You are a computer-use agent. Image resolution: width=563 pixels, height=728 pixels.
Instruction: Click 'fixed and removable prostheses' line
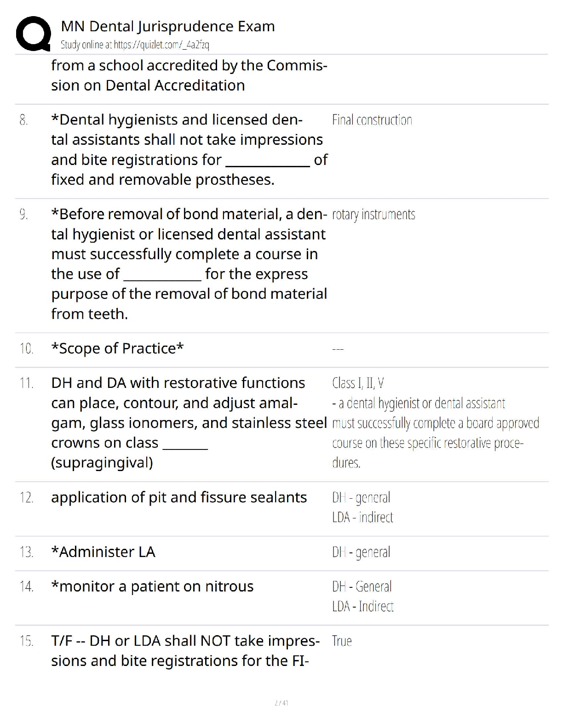point(163,180)
